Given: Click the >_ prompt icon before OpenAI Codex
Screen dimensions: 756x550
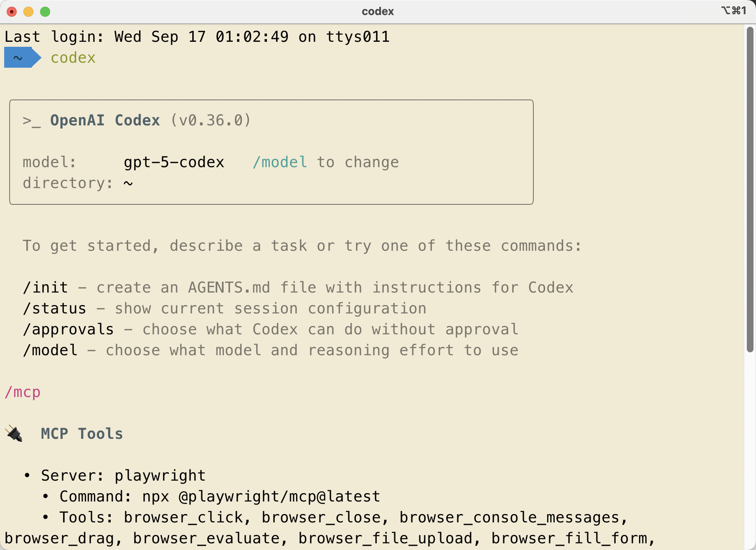Looking at the screenshot, I should [x=32, y=121].
